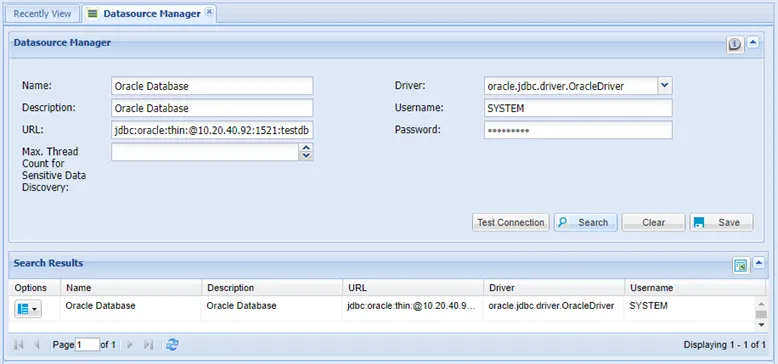The image size is (778, 364).
Task: Sort by the Description column header
Action: coord(272,288)
